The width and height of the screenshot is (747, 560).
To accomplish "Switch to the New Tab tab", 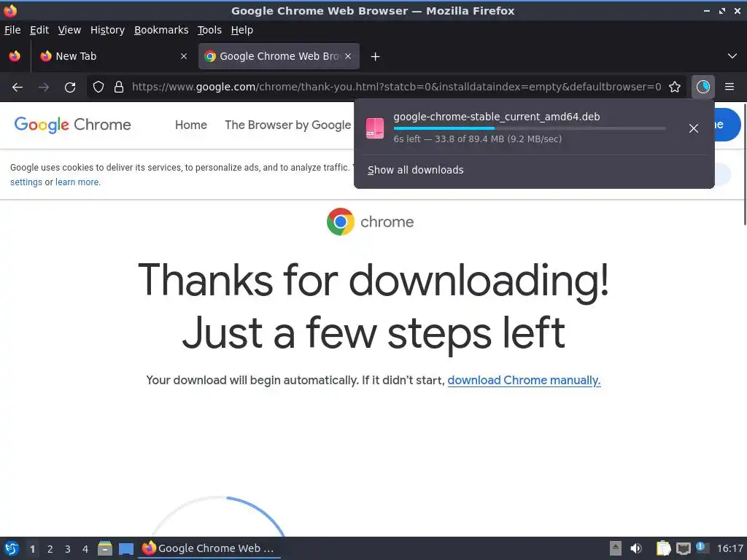I will click(x=113, y=56).
